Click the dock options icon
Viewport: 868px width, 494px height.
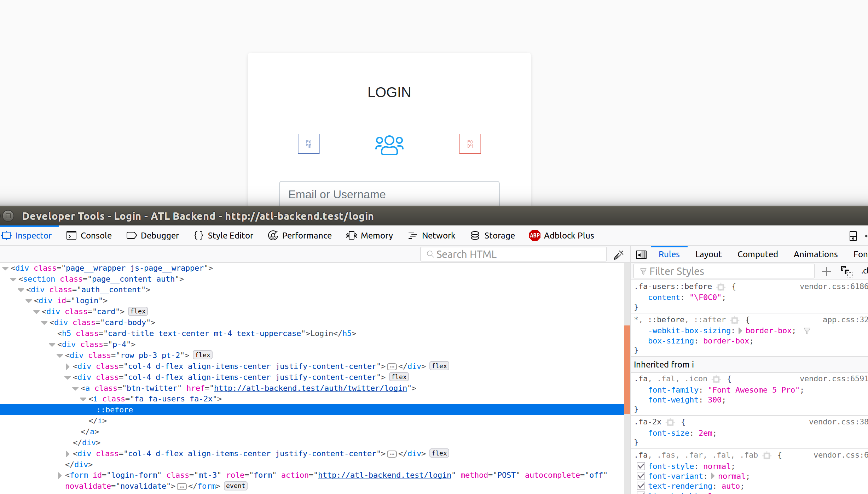(853, 236)
